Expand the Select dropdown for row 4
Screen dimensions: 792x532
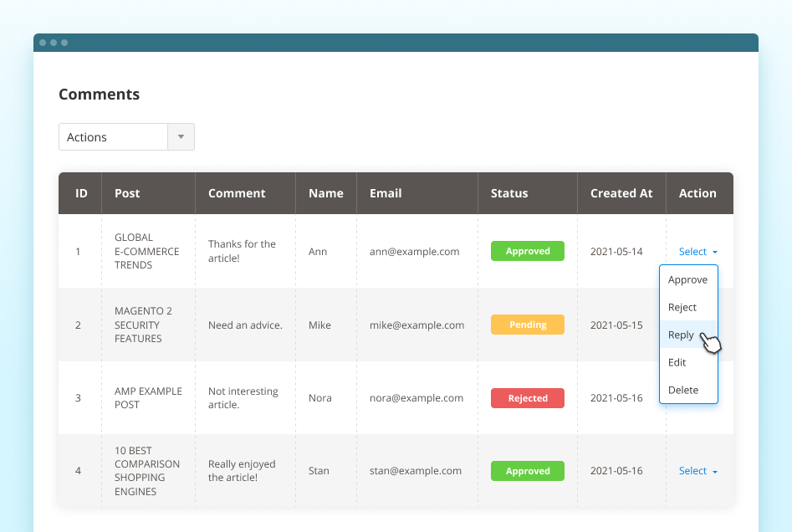[x=697, y=471]
